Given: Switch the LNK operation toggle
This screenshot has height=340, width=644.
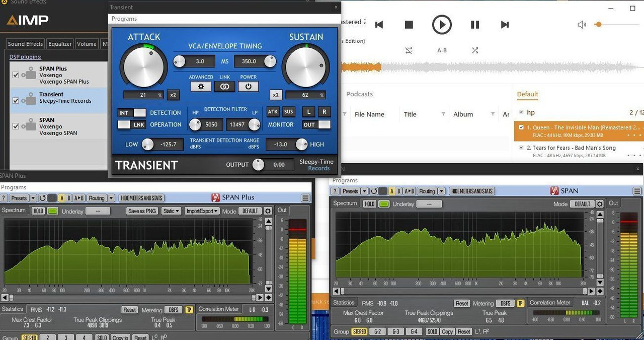Looking at the screenshot, I should coord(132,124).
